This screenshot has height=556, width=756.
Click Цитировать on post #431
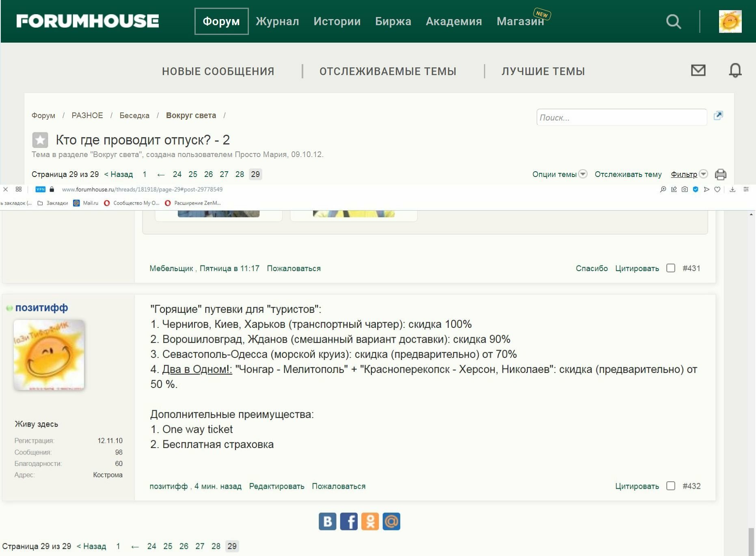[637, 268]
